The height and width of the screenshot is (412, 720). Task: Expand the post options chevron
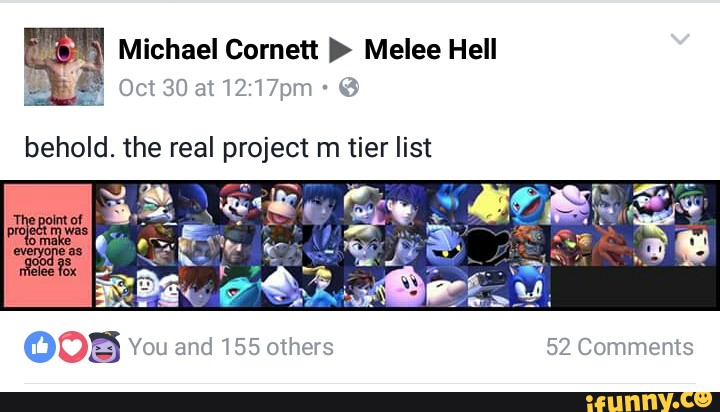tap(680, 40)
